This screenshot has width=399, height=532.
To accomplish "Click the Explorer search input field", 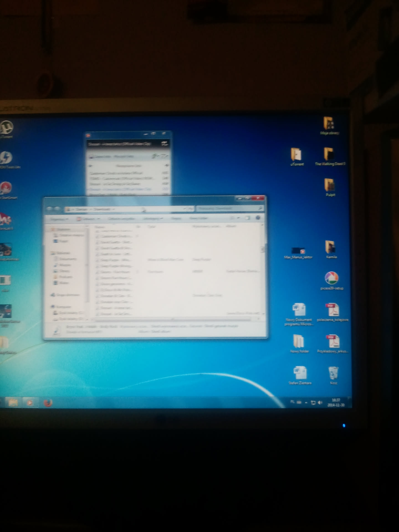I will tap(227, 208).
